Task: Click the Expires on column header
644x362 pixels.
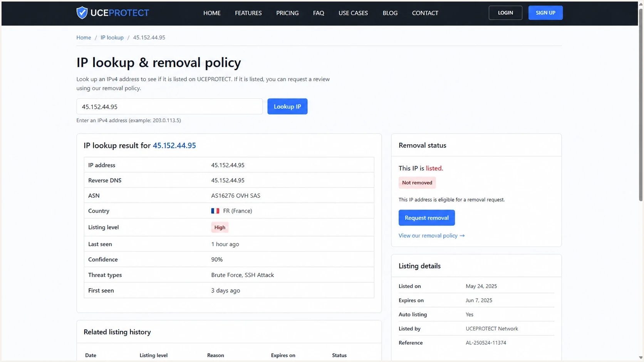Action: click(283, 355)
